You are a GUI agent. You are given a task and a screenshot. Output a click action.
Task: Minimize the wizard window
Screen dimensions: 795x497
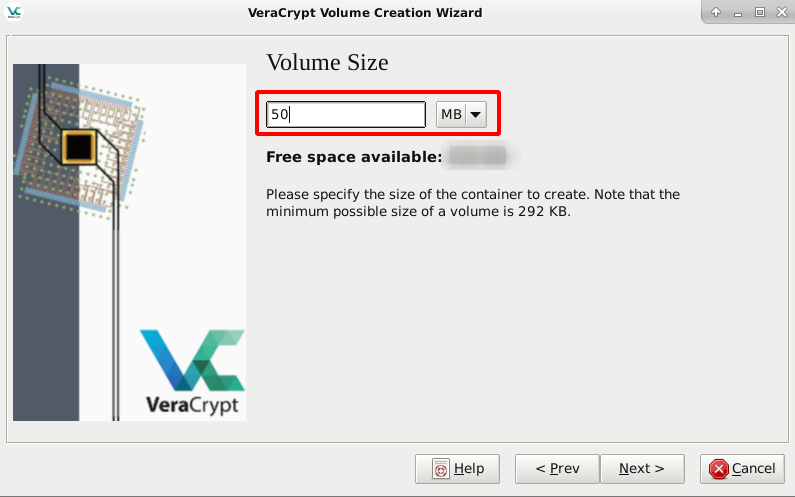[x=738, y=13]
